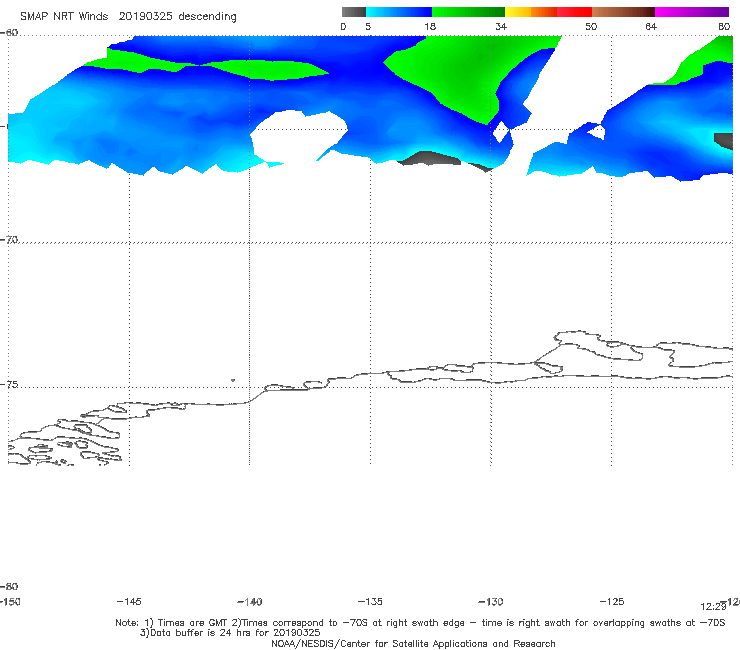Click the gray 0–5 segment of color bar
740x650 pixels.
pyautogui.click(x=353, y=12)
